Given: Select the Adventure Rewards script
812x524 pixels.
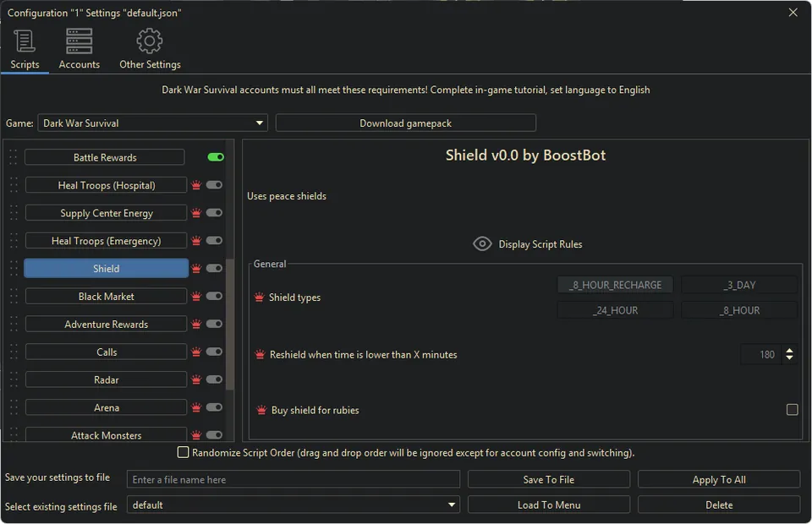Looking at the screenshot, I should tap(107, 325).
